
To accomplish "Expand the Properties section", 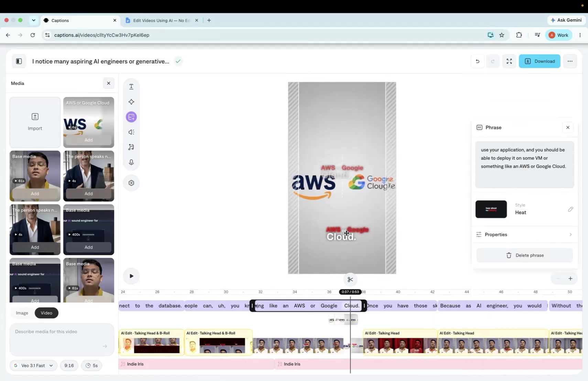I will coord(525,235).
